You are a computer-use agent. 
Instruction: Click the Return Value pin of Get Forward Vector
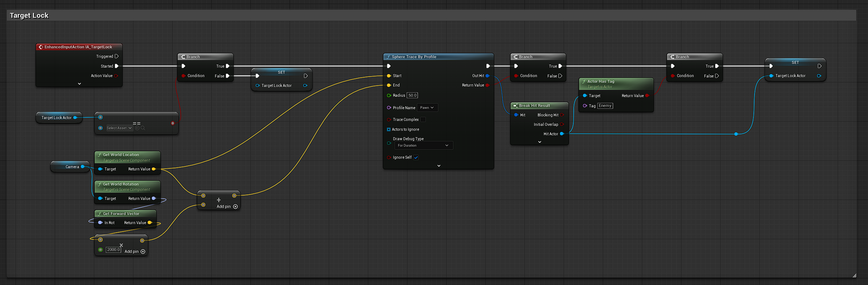pyautogui.click(x=150, y=223)
